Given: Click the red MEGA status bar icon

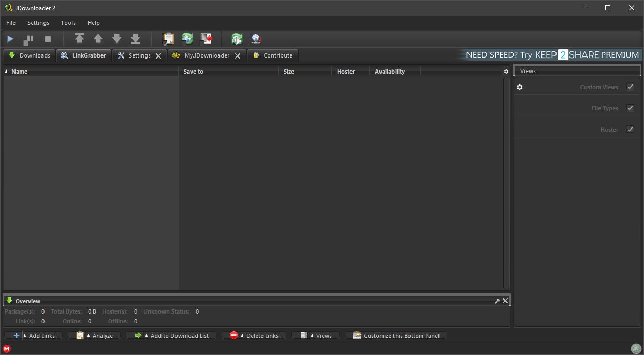Looking at the screenshot, I should pyautogui.click(x=7, y=349).
